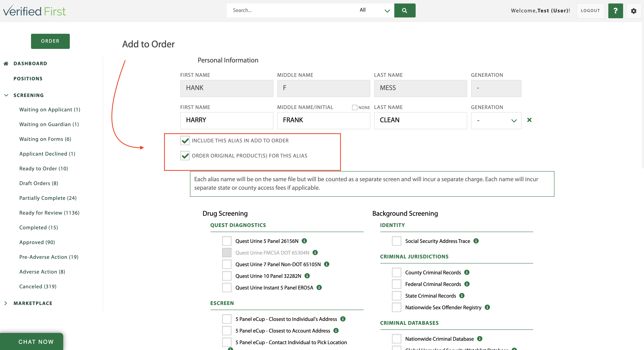The height and width of the screenshot is (350, 644).
Task: Show info for Quest Urine 7 Panel Non-DOT
Action: tap(326, 264)
